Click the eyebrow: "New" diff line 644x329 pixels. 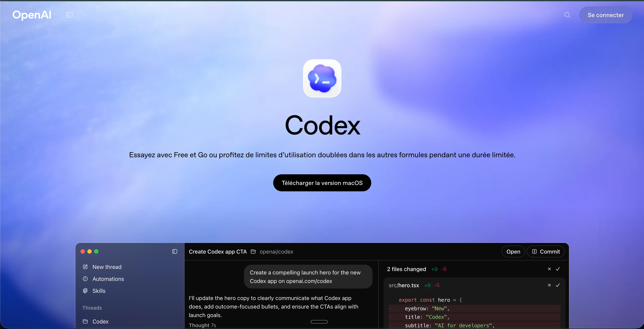click(x=475, y=309)
